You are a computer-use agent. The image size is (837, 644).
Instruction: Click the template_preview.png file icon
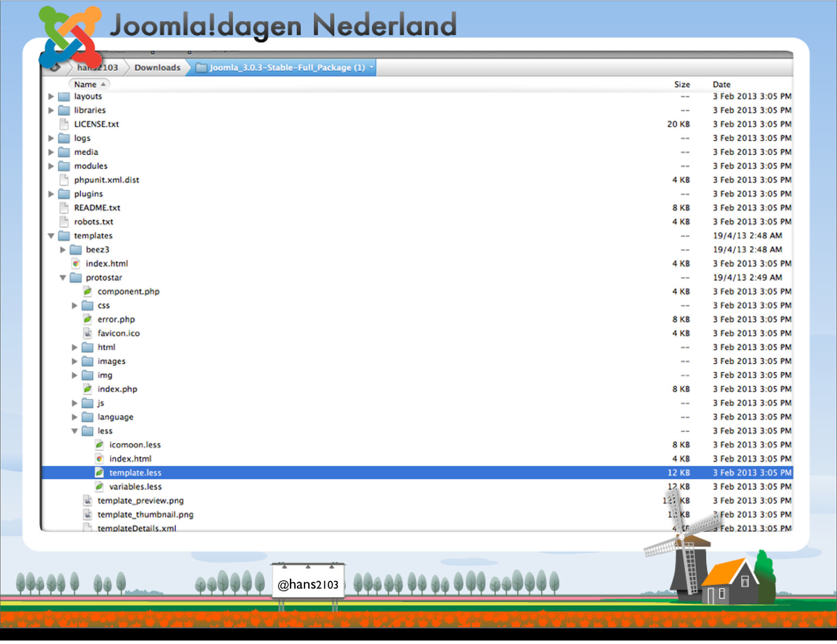pos(87,501)
